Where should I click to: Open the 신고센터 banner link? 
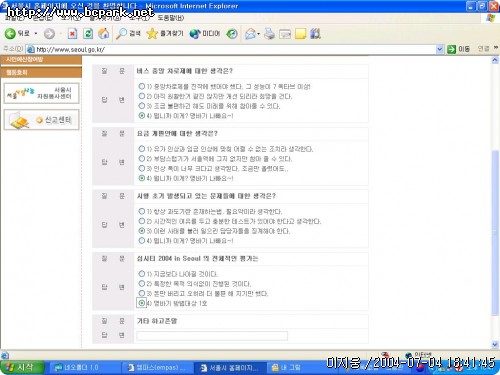point(41,120)
